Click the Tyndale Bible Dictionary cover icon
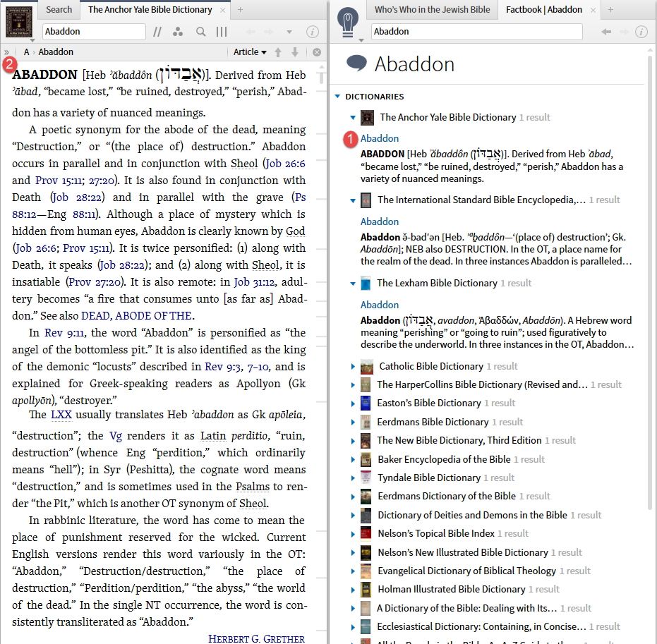Image resolution: width=657 pixels, height=644 pixels. click(366, 478)
